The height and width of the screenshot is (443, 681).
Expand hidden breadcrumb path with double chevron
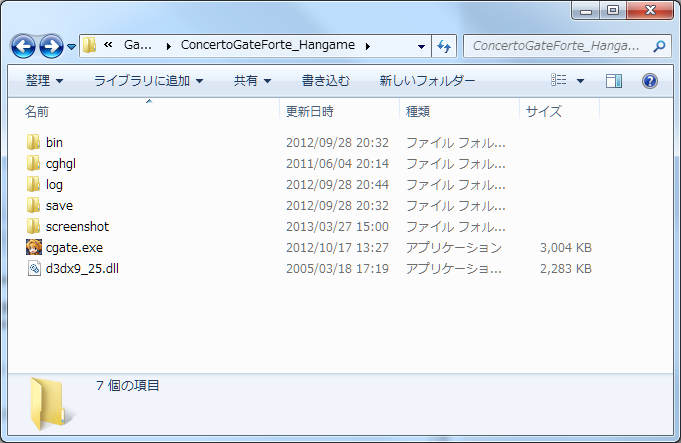[x=108, y=45]
